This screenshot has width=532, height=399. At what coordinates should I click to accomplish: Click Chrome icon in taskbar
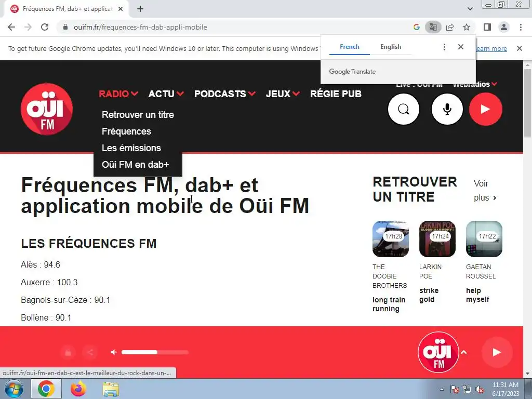click(x=46, y=389)
